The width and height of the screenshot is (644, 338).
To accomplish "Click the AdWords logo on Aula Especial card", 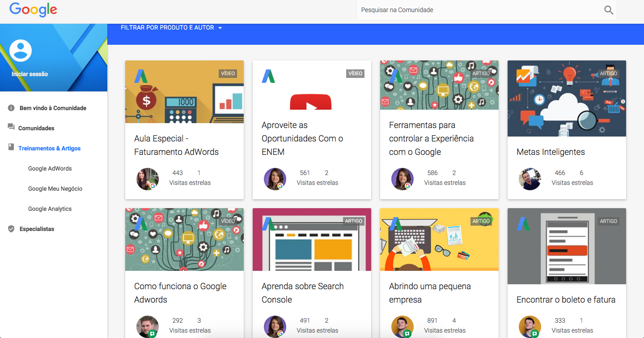I will [141, 76].
